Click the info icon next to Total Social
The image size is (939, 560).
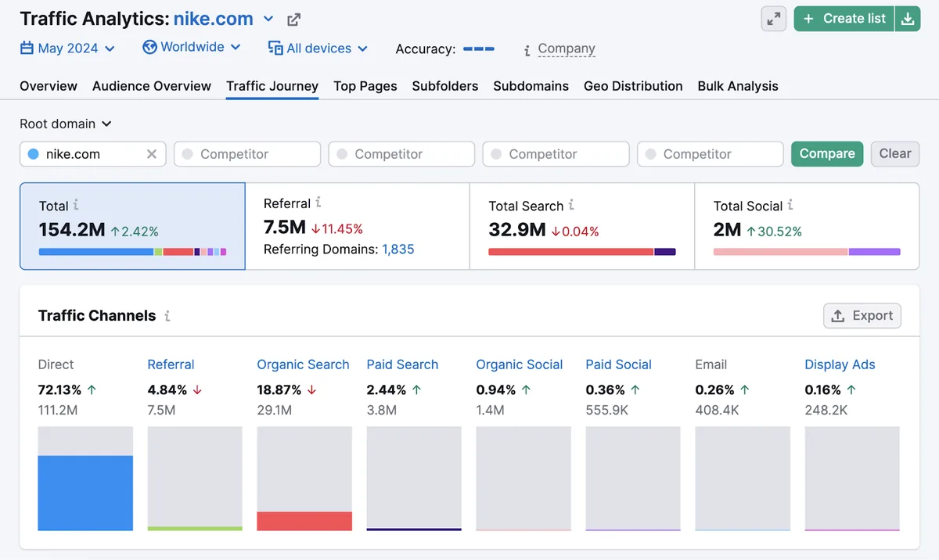790,205
